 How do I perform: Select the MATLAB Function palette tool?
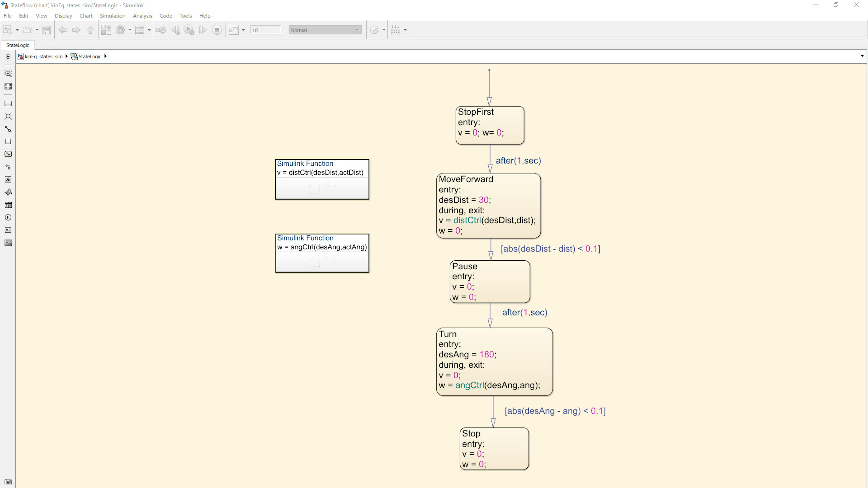coord(8,192)
